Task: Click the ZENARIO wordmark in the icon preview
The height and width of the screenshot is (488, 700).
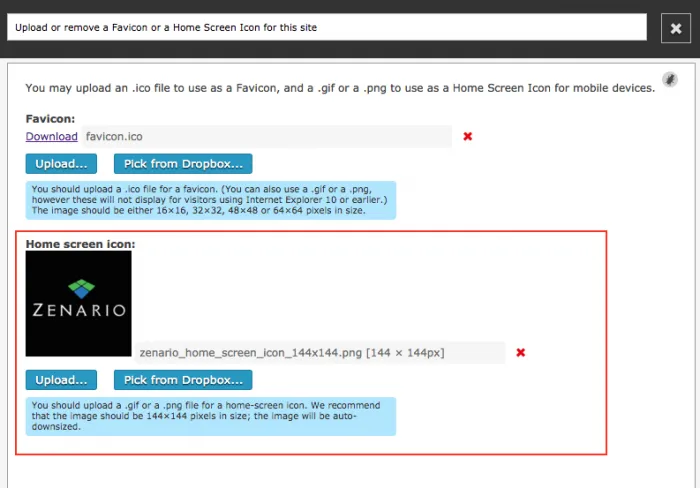Action: (78, 310)
